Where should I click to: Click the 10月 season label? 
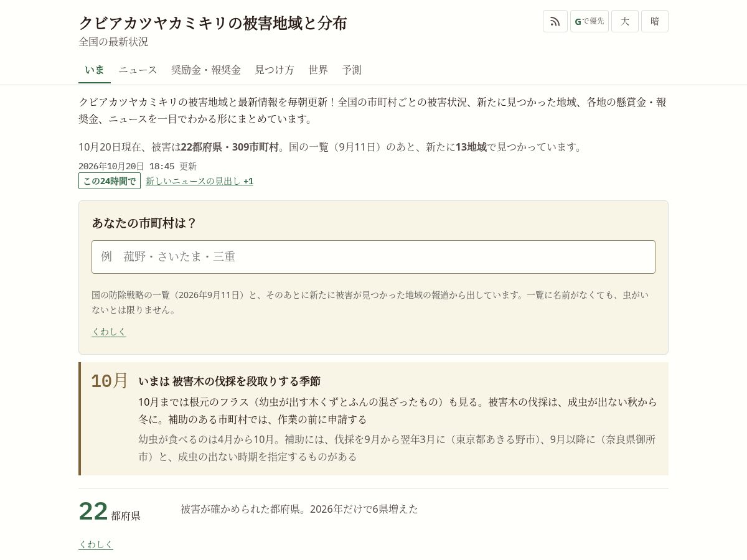(110, 381)
